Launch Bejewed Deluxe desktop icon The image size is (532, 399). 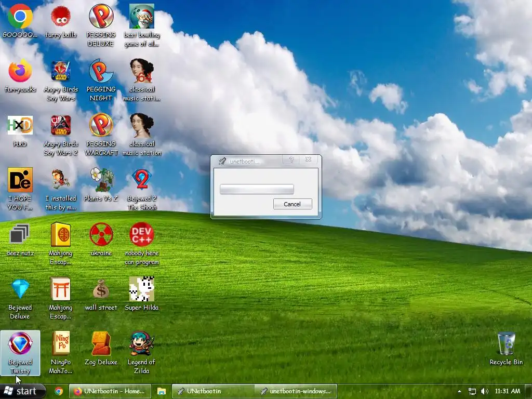(20, 298)
